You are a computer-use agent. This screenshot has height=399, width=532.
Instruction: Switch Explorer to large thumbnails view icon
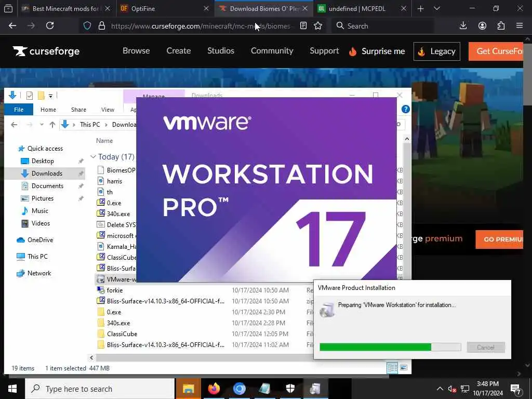[403, 368]
